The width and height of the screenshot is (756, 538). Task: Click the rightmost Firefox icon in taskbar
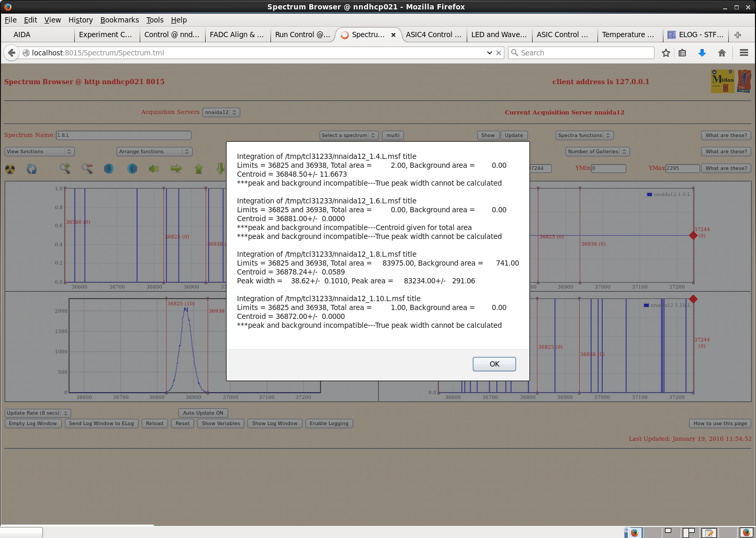point(746,532)
